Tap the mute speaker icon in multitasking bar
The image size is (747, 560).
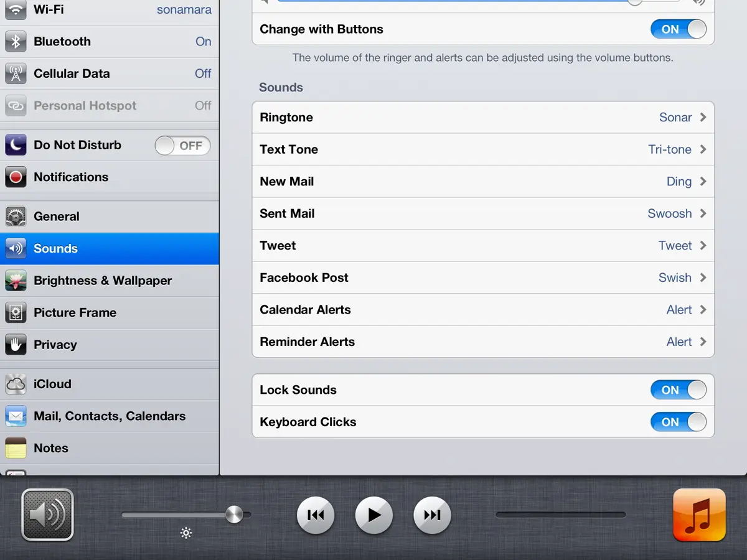47,515
